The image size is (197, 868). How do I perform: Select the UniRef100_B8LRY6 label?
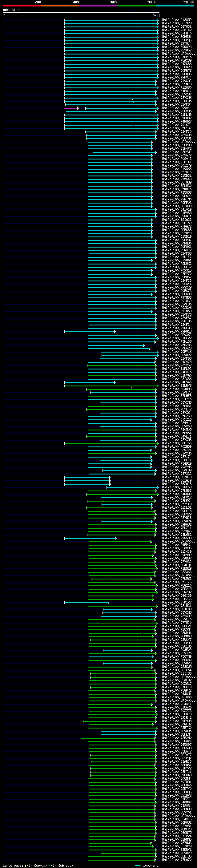click(177, 386)
